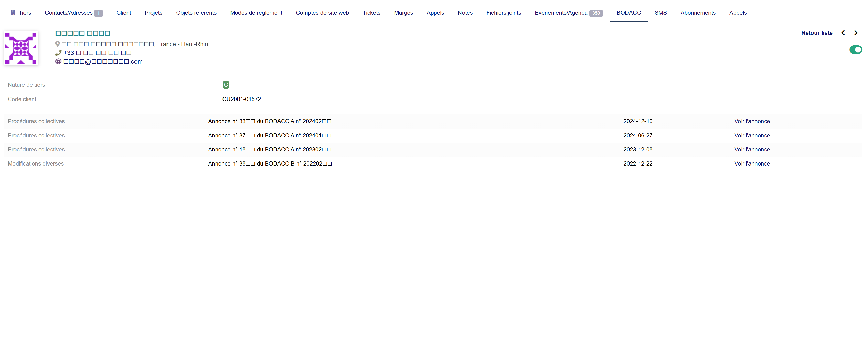This screenshot has width=868, height=360.
Task: Select the Fichiers joints tab
Action: (x=503, y=13)
